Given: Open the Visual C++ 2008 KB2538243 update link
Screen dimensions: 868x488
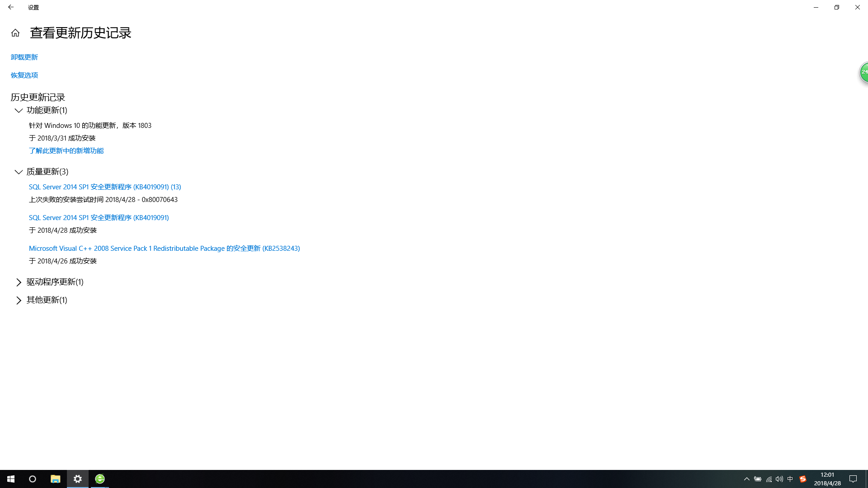Looking at the screenshot, I should click(x=164, y=248).
